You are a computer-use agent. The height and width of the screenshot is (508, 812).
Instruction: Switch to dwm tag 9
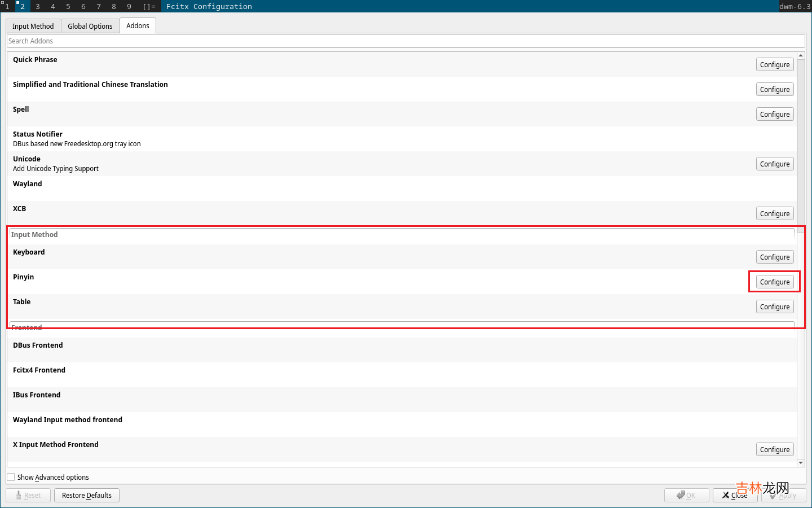tap(129, 6)
